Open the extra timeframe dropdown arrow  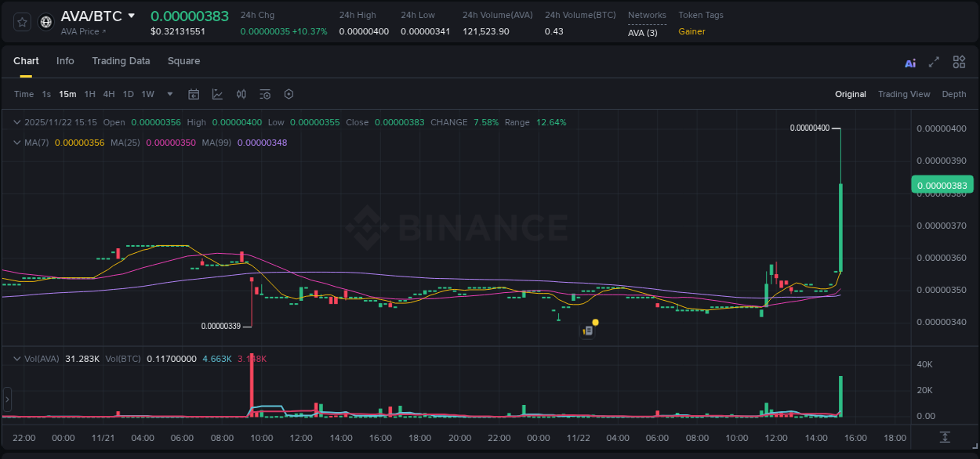tap(169, 93)
